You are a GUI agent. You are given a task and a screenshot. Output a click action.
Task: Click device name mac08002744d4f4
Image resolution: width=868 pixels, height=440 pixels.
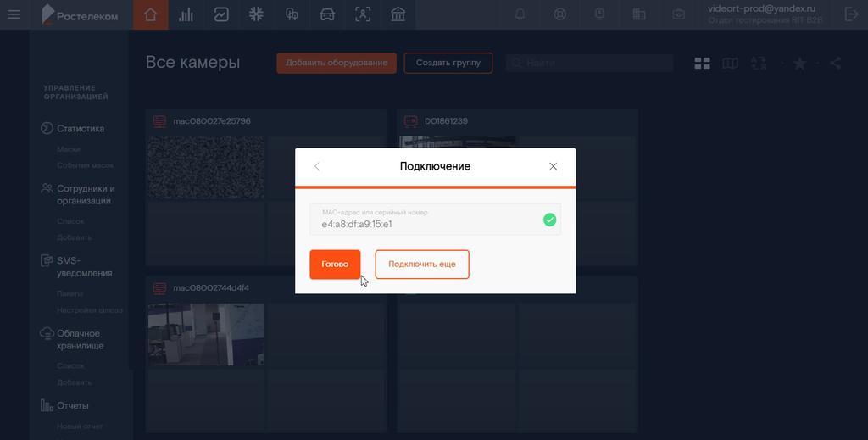point(211,287)
